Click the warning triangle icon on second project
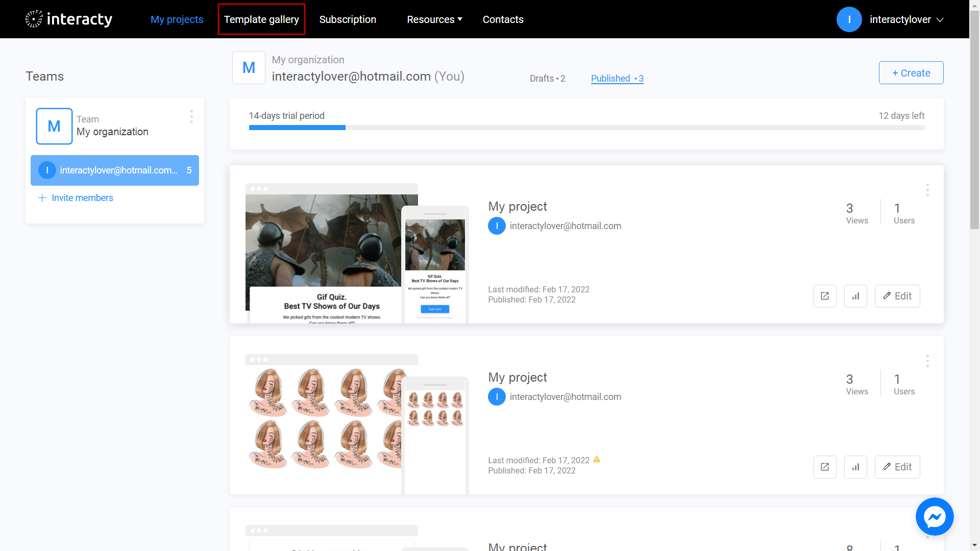Screen dimensions: 980x551 [595, 460]
